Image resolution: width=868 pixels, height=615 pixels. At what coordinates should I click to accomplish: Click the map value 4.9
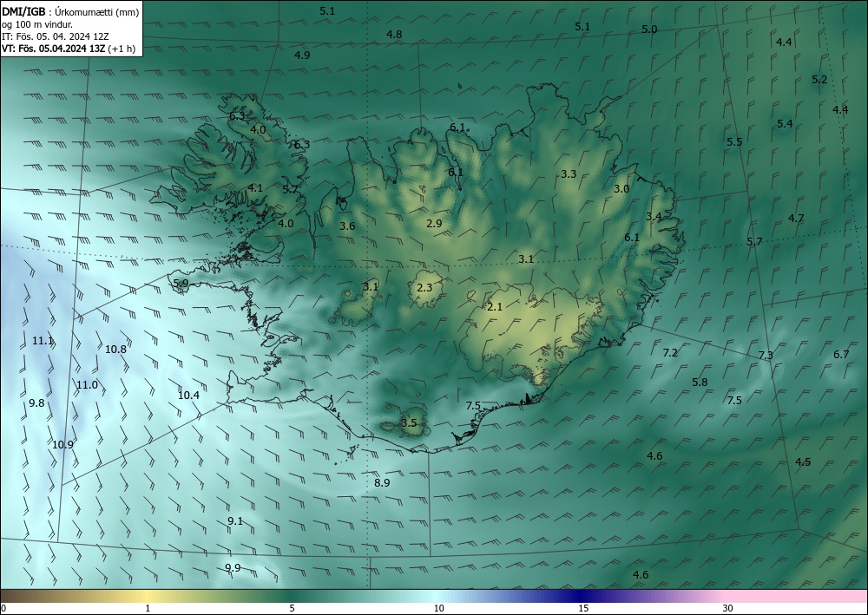point(302,55)
